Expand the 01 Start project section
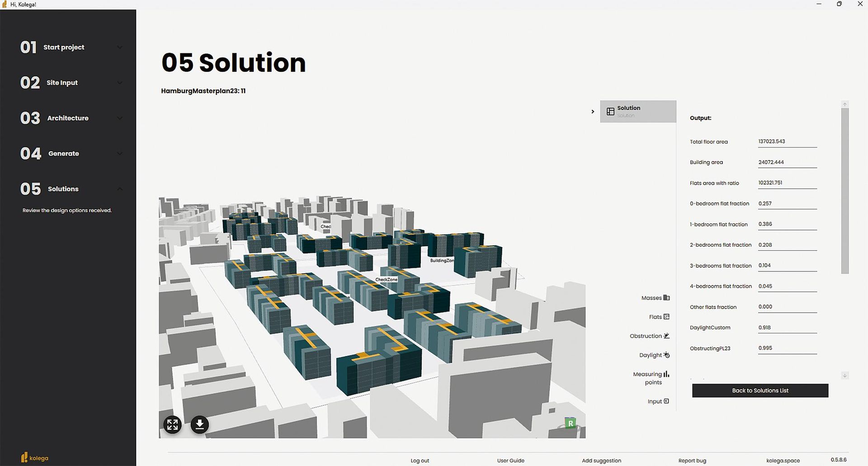This screenshot has width=868, height=466. [x=120, y=48]
